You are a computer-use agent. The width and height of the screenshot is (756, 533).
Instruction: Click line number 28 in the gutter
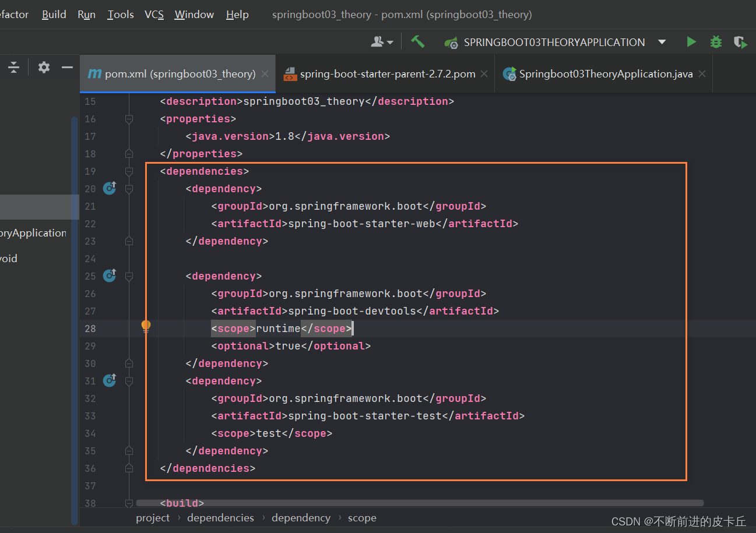point(90,329)
